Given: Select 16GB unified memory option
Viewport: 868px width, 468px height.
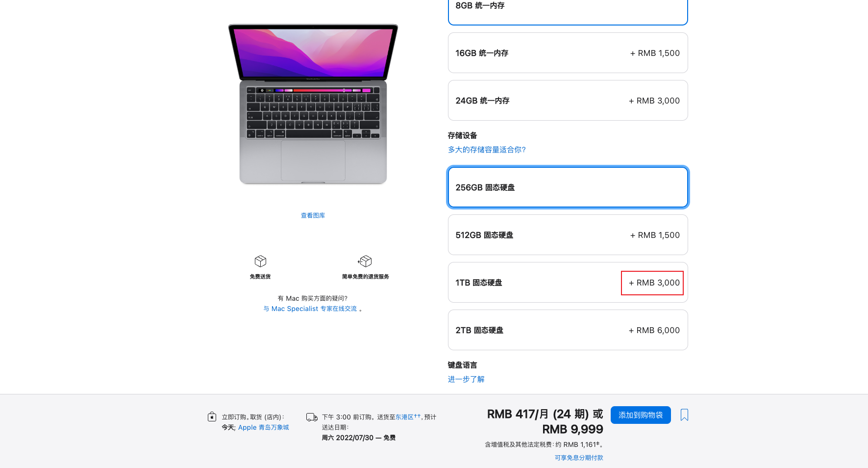Looking at the screenshot, I should tap(568, 53).
